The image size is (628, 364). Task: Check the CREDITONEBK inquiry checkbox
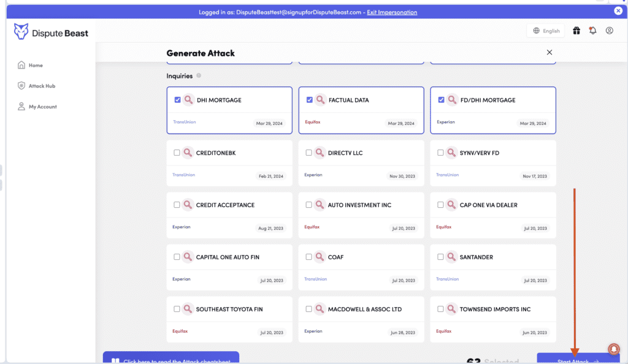(x=177, y=153)
